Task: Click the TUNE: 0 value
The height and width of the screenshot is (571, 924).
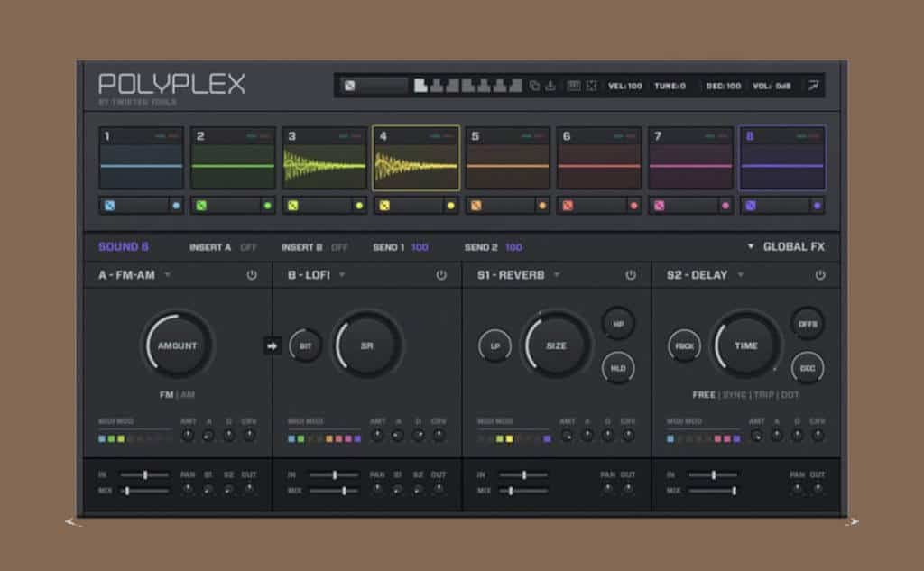Action: tap(670, 86)
